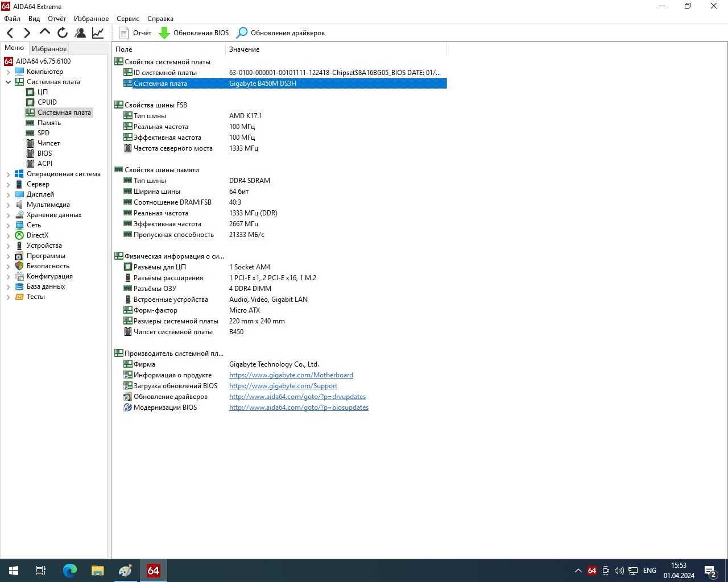This screenshot has width=728, height=582.
Task: Open the Windows Start menu
Action: 14,571
